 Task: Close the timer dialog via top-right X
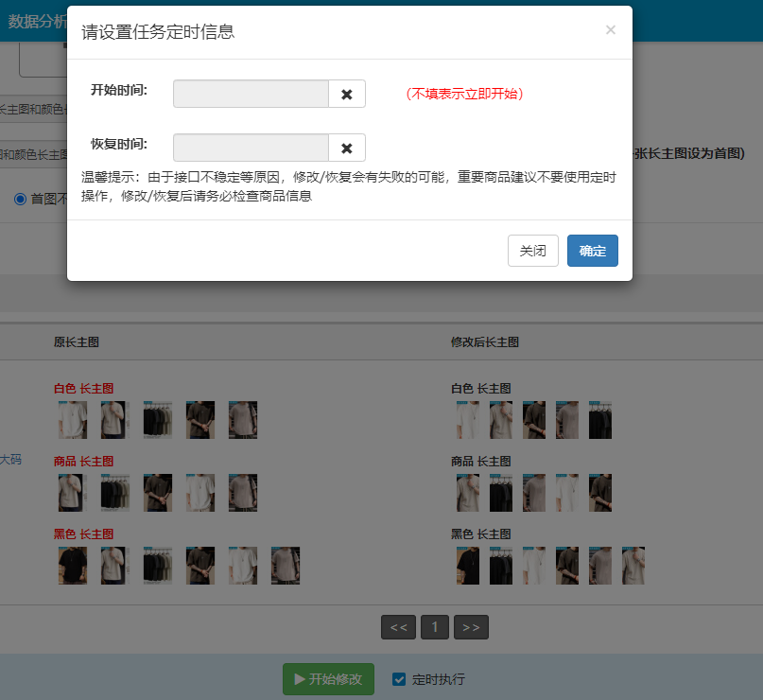pos(610,30)
